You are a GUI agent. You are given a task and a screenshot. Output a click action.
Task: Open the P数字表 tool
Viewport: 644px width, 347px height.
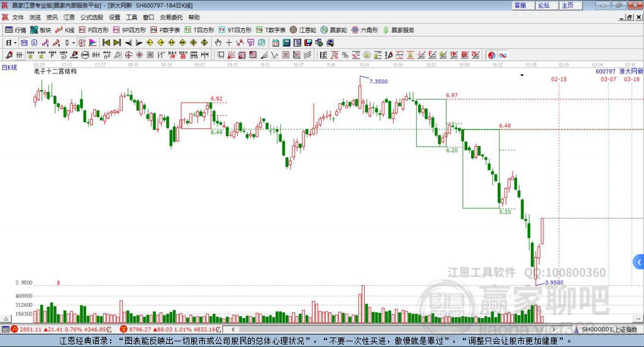click(x=165, y=30)
